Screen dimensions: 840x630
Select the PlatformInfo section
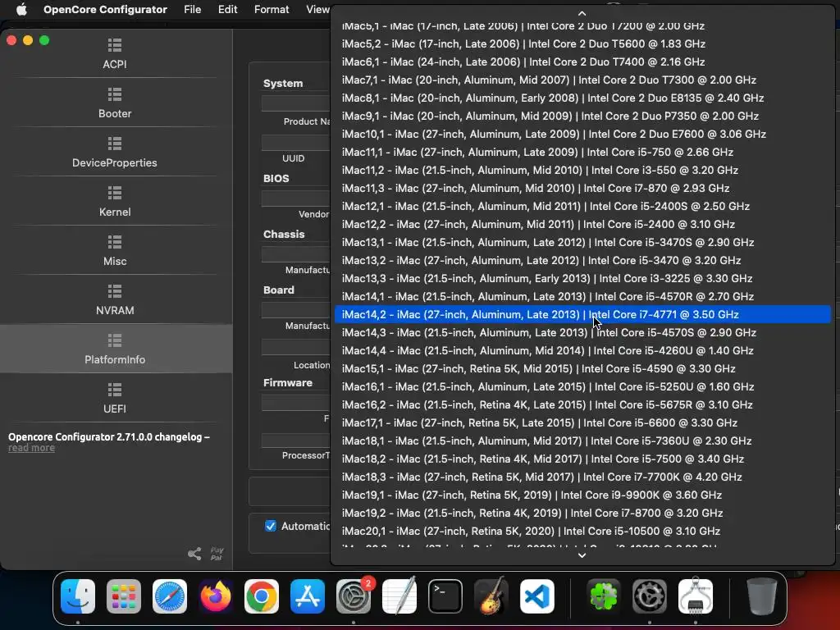(115, 349)
